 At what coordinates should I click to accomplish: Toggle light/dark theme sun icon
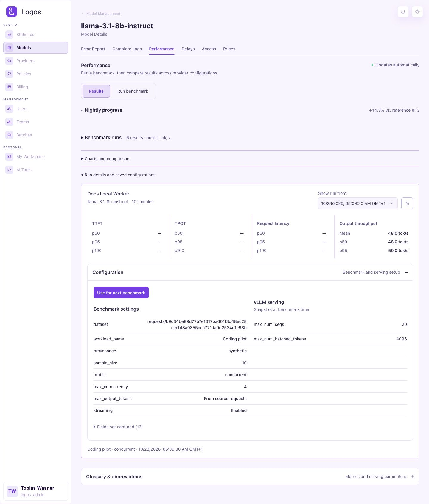pyautogui.click(x=417, y=12)
